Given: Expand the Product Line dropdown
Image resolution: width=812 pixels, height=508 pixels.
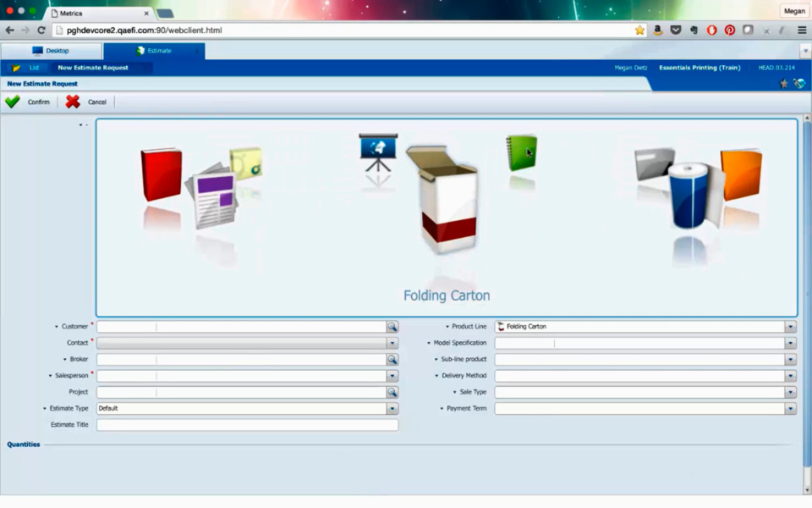Looking at the screenshot, I should pyautogui.click(x=790, y=327).
